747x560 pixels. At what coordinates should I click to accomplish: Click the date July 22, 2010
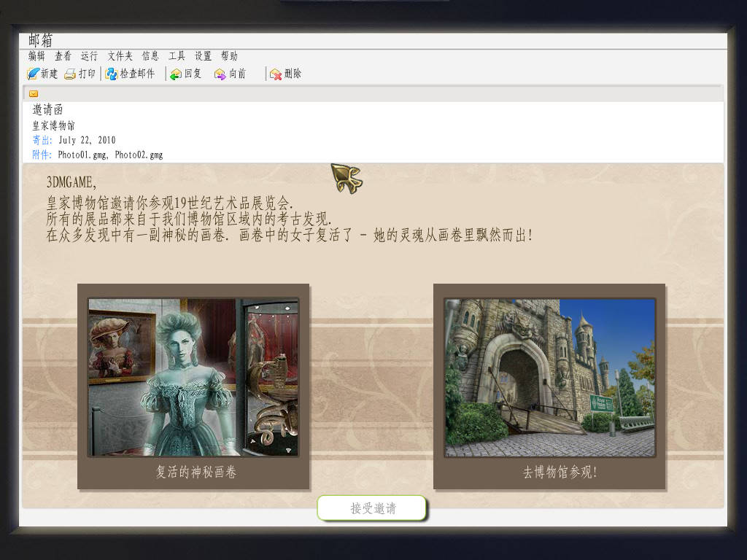point(88,140)
